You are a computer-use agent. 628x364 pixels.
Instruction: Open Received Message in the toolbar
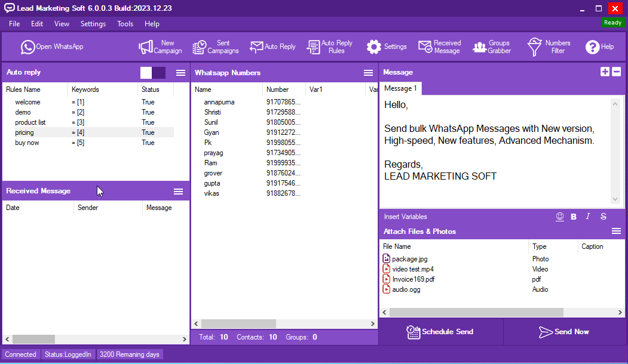(440, 47)
